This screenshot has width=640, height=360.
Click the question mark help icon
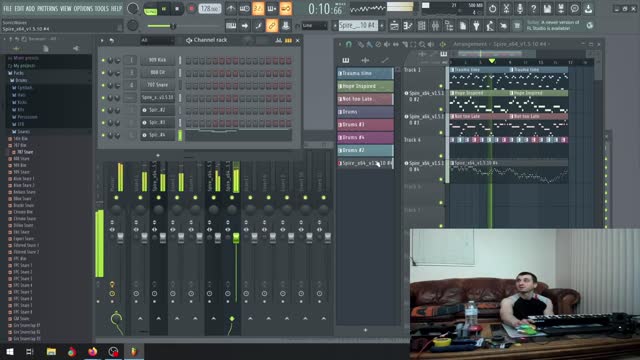tap(533, 8)
